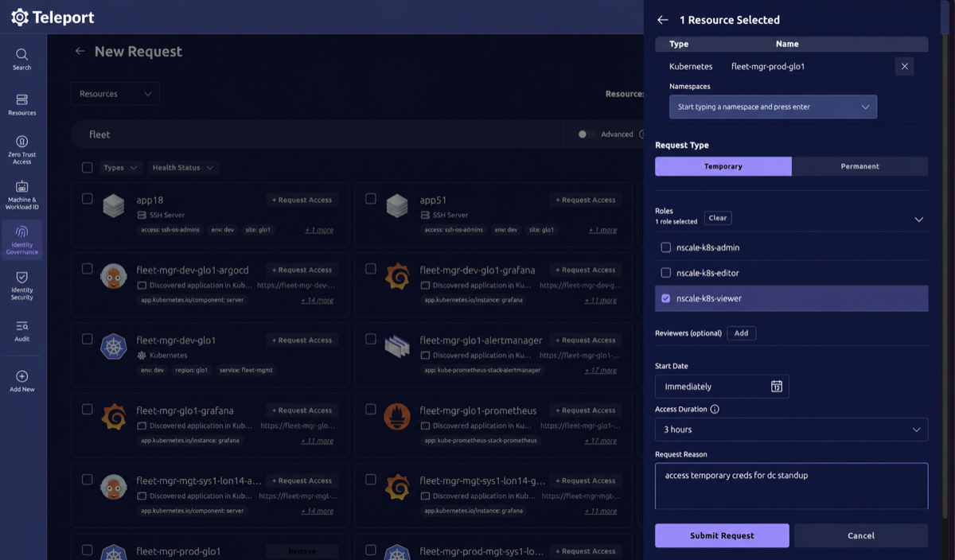Expand '+ 1 more' labels on app18

pos(319,230)
